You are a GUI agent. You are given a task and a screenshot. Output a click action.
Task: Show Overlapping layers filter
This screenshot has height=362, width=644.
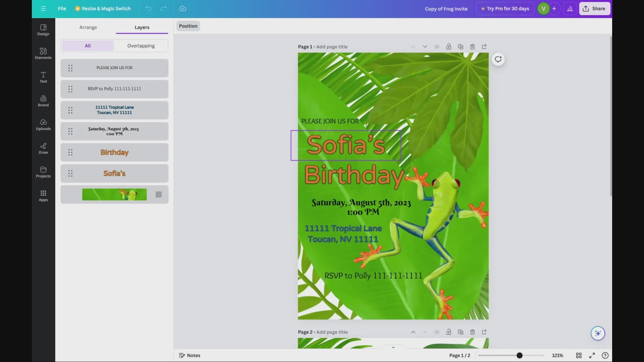(141, 46)
